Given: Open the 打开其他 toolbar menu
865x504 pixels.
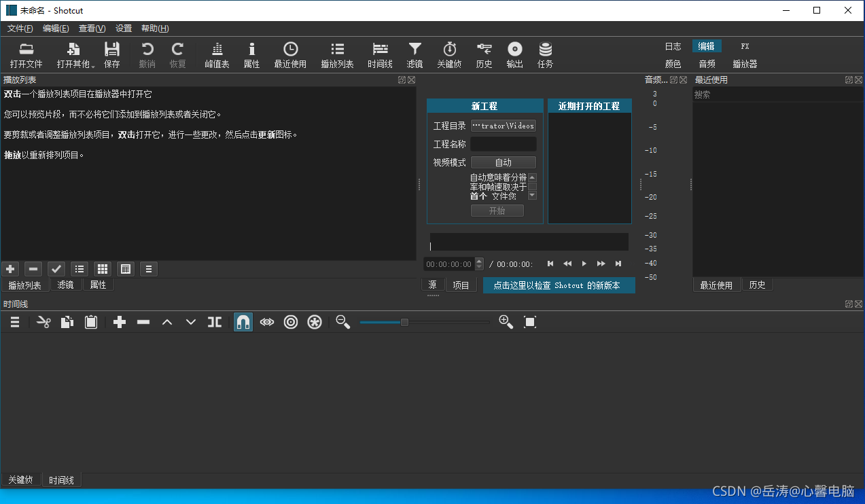Looking at the screenshot, I should (x=73, y=55).
